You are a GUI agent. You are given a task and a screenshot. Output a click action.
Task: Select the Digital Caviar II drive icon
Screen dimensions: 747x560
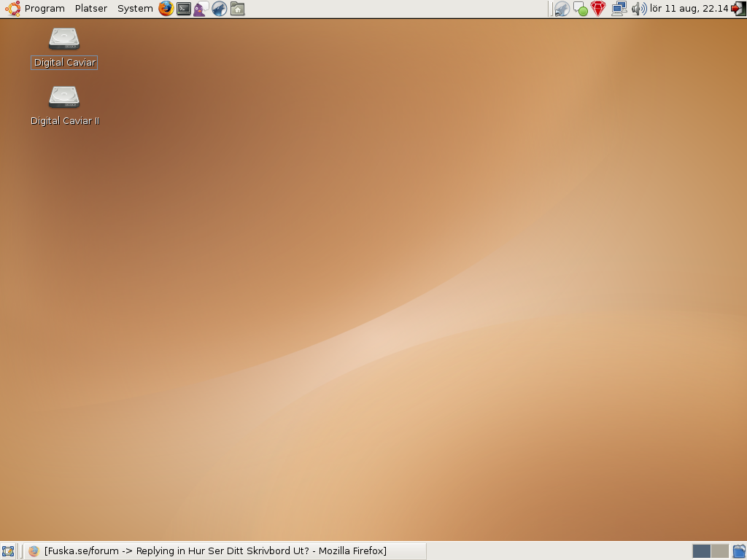64,97
